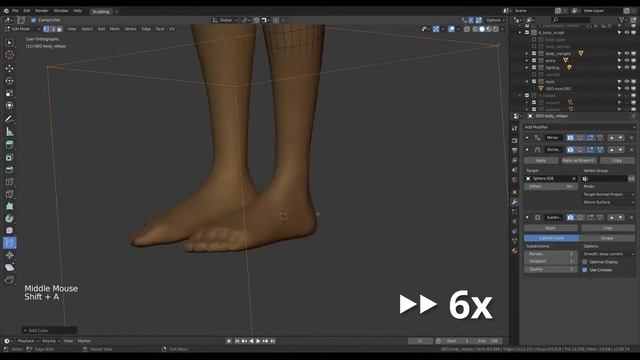This screenshot has height=360, width=640.
Task: Open the Global transform orientation dropdown
Action: [x=225, y=20]
